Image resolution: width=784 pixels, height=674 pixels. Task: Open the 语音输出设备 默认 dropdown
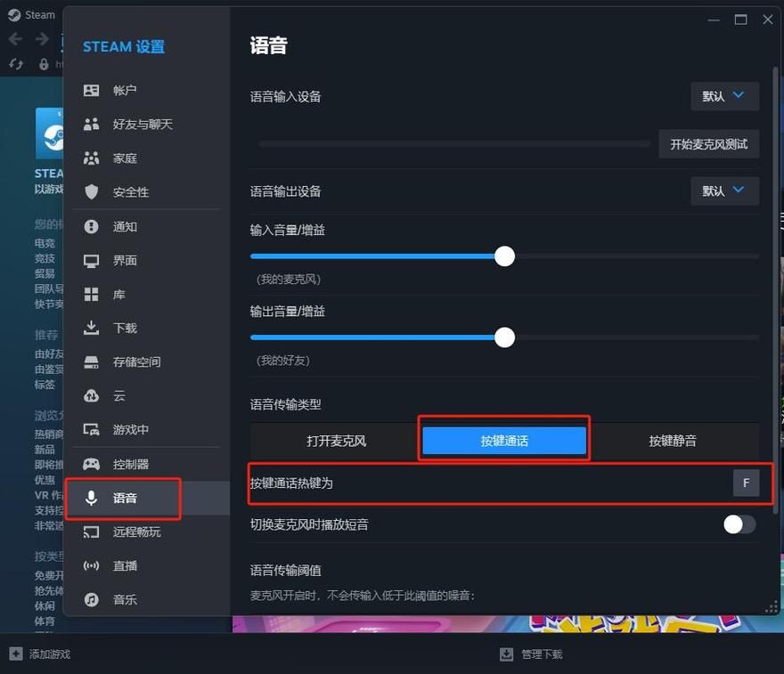(724, 191)
